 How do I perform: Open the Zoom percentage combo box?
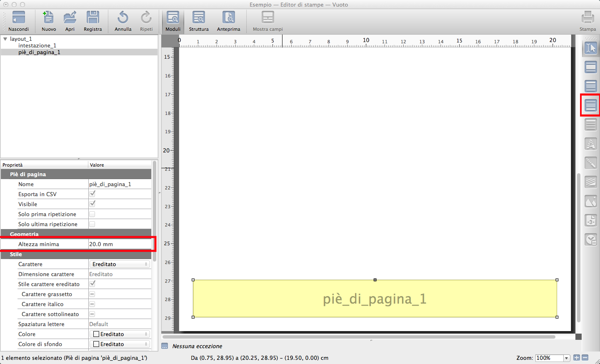tap(553, 358)
